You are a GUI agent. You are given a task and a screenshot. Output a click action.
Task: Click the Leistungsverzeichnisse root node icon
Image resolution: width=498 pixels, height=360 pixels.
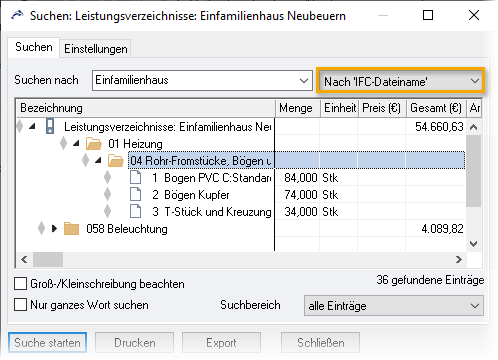pyautogui.click(x=50, y=127)
